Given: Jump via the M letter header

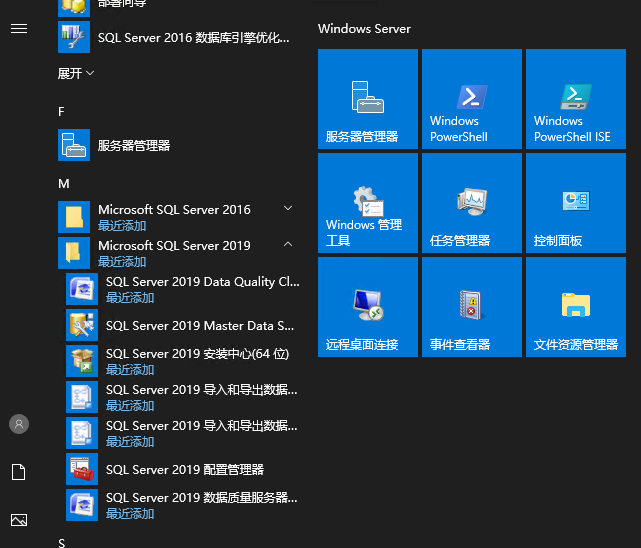Looking at the screenshot, I should (x=63, y=183).
